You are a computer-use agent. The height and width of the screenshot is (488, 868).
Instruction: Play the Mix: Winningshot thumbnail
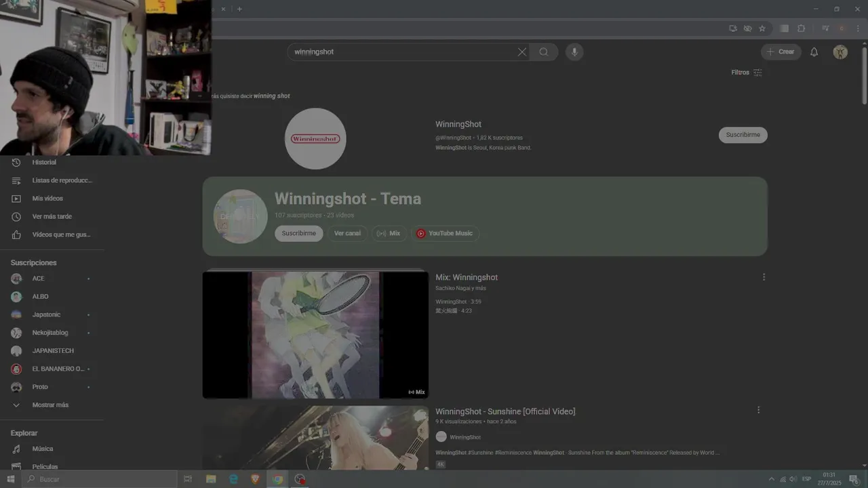click(x=315, y=335)
